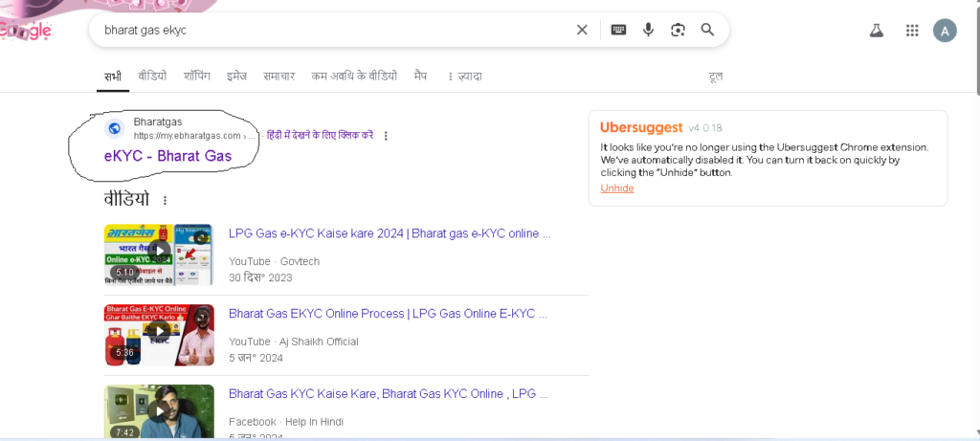Click the वीडियो section heading

coord(127,199)
